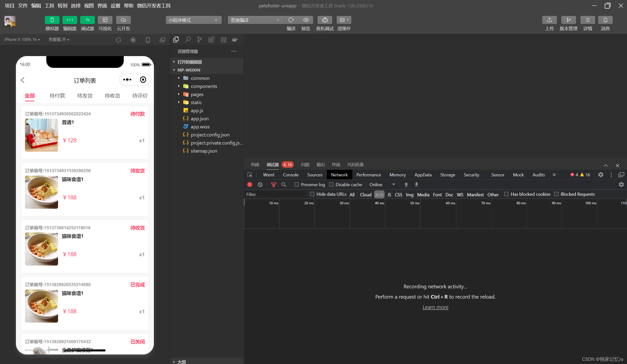This screenshot has width=627, height=364.
Task: Select the 待付款 tab in order list
Action: pyautogui.click(x=57, y=96)
